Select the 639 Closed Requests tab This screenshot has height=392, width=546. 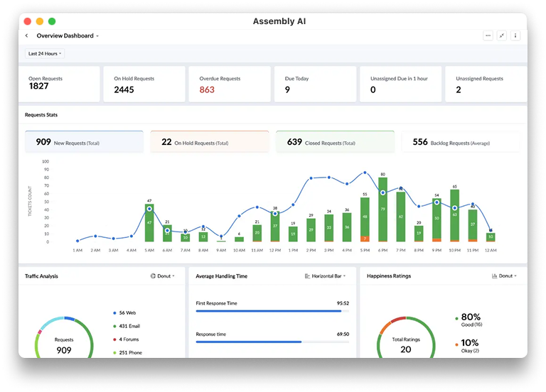(335, 142)
